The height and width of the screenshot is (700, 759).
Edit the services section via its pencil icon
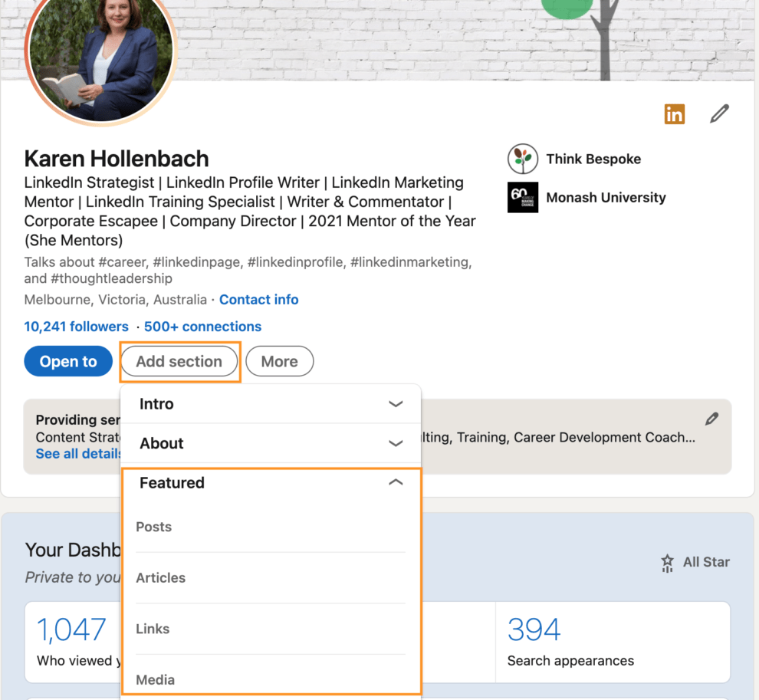point(711,418)
